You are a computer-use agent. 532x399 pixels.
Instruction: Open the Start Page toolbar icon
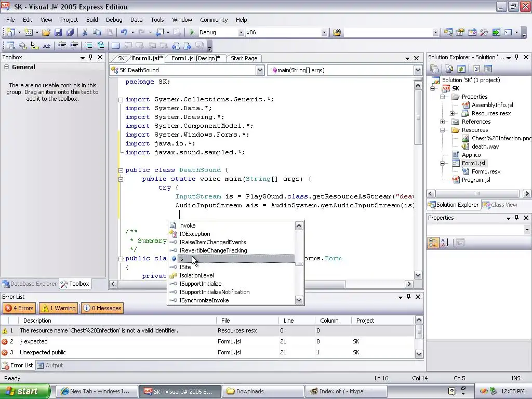496,33
